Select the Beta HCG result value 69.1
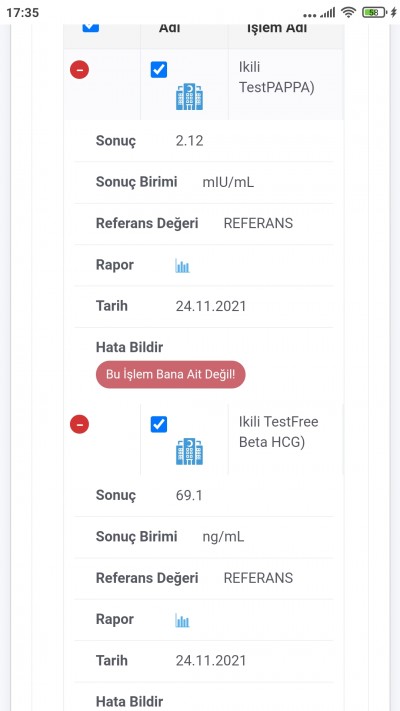 click(189, 495)
